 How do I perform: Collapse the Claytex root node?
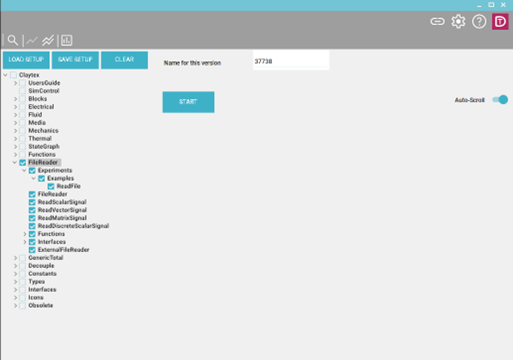(5, 75)
